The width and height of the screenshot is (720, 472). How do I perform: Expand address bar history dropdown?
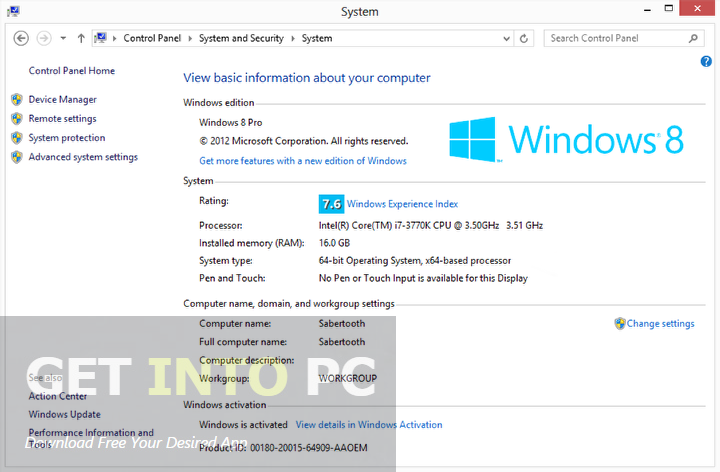[506, 39]
